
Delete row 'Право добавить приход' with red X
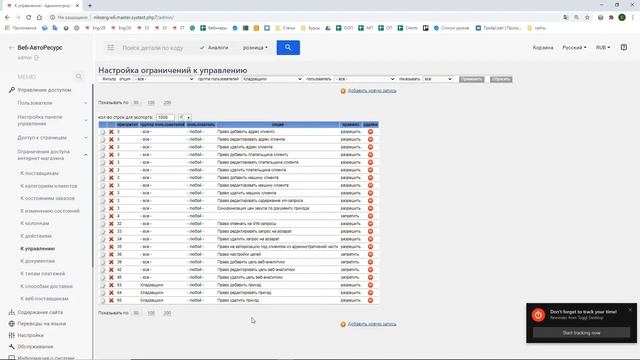point(111,285)
